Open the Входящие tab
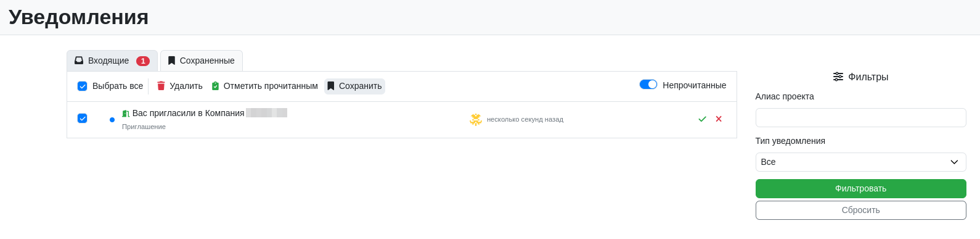This screenshot has width=980, height=239. point(112,61)
